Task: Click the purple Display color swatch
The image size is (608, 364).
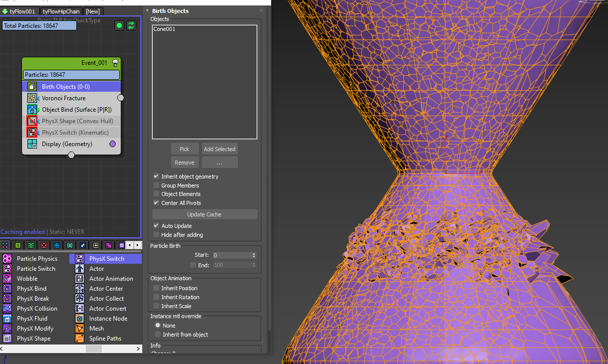Action: pos(112,144)
